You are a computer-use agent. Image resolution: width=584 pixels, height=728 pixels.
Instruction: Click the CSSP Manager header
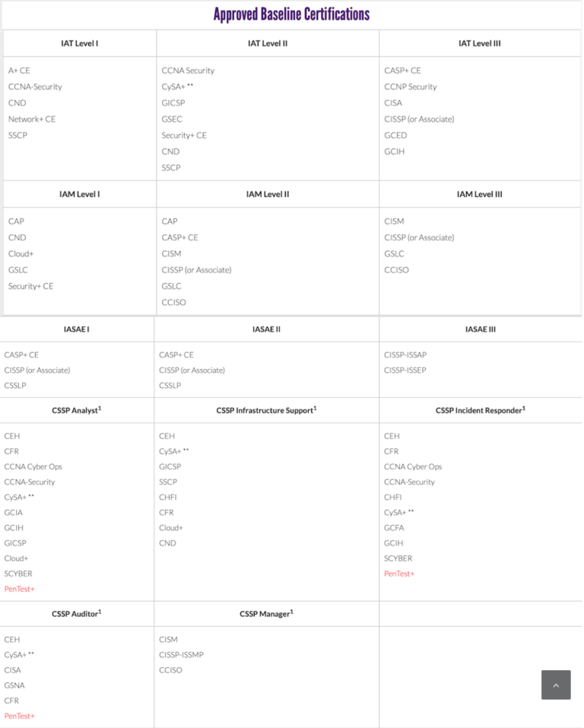(266, 613)
